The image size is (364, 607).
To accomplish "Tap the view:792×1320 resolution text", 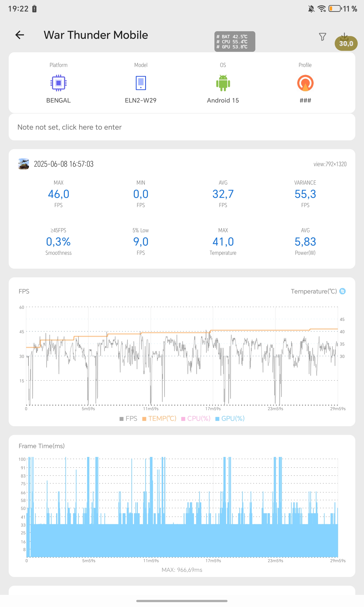I will point(330,164).
